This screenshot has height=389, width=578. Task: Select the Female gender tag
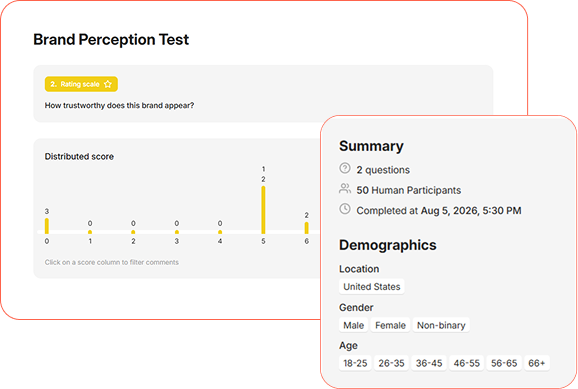pyautogui.click(x=390, y=325)
